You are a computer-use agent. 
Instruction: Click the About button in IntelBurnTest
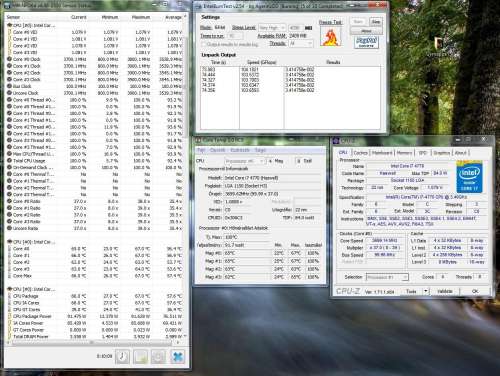[x=366, y=31]
